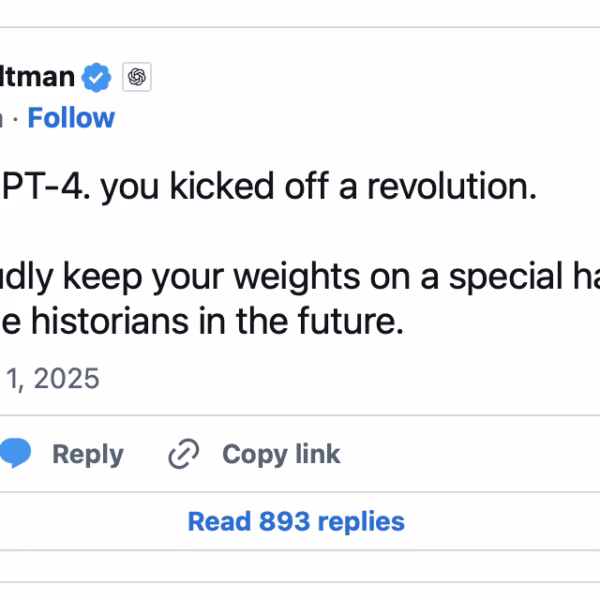Click the number '893' in the replies link
The image size is (600, 600).
click(285, 522)
